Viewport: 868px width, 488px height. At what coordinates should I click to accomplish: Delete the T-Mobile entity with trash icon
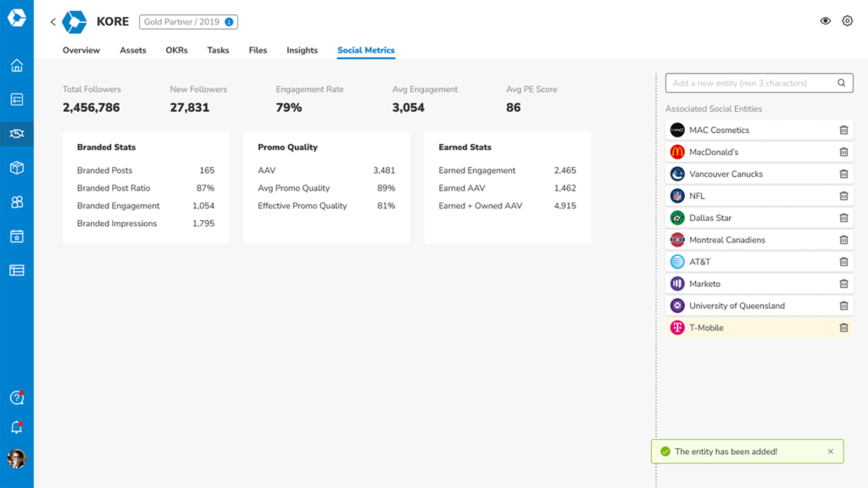[843, 328]
